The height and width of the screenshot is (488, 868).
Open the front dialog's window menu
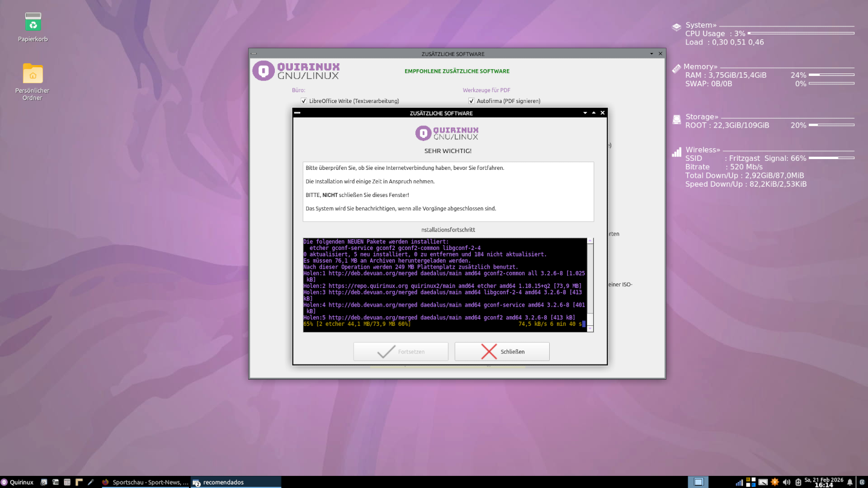click(x=297, y=113)
